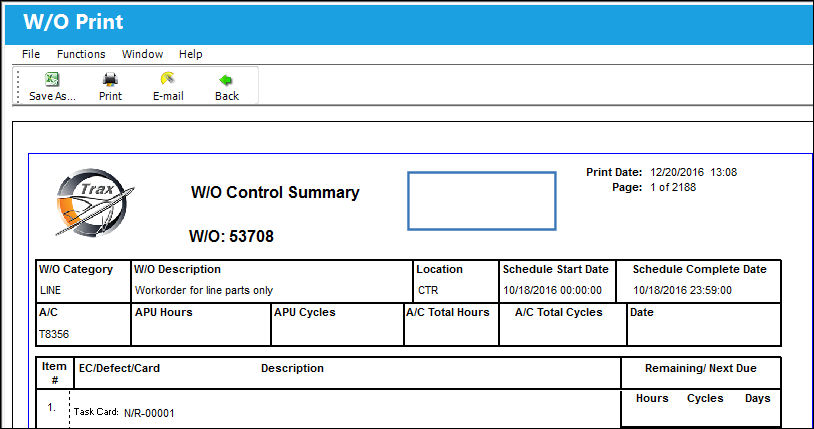This screenshot has height=429, width=814.
Task: Click task card N/R-00001
Action: (149, 413)
